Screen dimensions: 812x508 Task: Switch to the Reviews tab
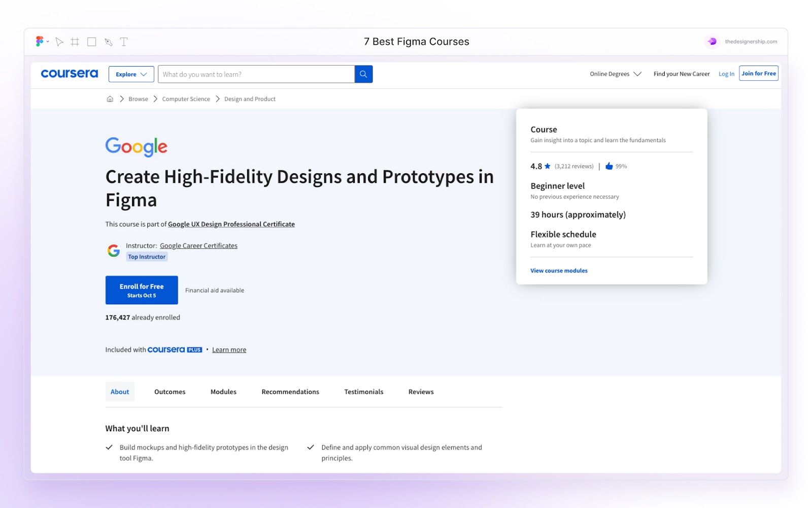pyautogui.click(x=420, y=391)
